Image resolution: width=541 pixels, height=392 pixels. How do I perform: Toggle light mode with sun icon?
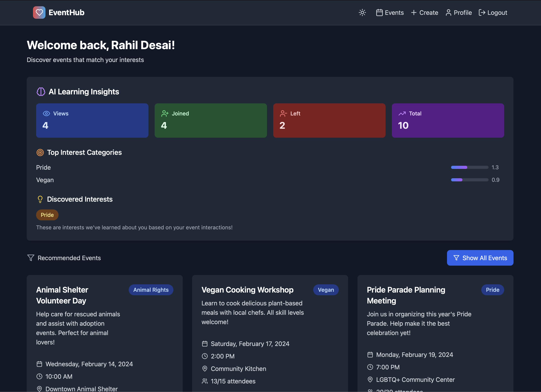[x=362, y=12]
